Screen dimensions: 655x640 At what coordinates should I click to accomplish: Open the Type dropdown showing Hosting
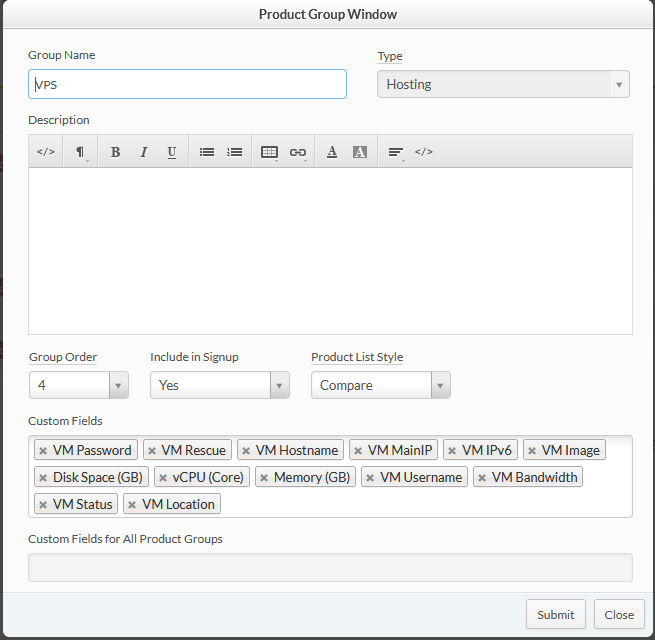tap(503, 84)
